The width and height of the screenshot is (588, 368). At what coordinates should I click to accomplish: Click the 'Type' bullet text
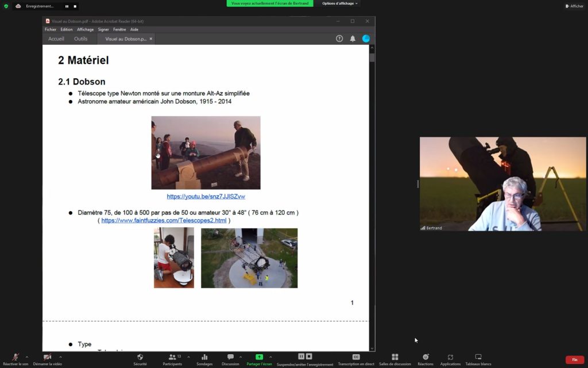tap(84, 344)
